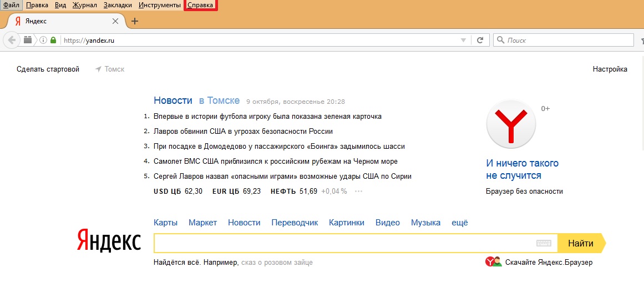Screen dimensions: 644x282
Task: Open the Новости heading link
Action: [x=173, y=100]
